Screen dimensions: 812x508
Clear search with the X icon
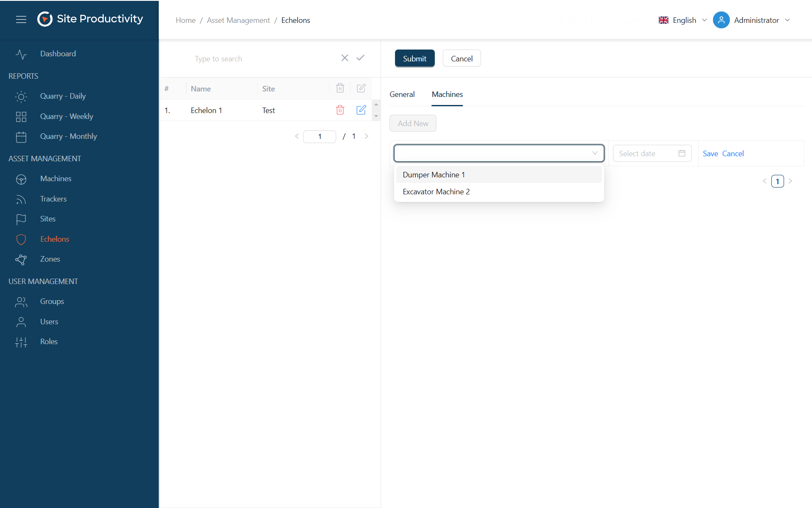(x=345, y=58)
